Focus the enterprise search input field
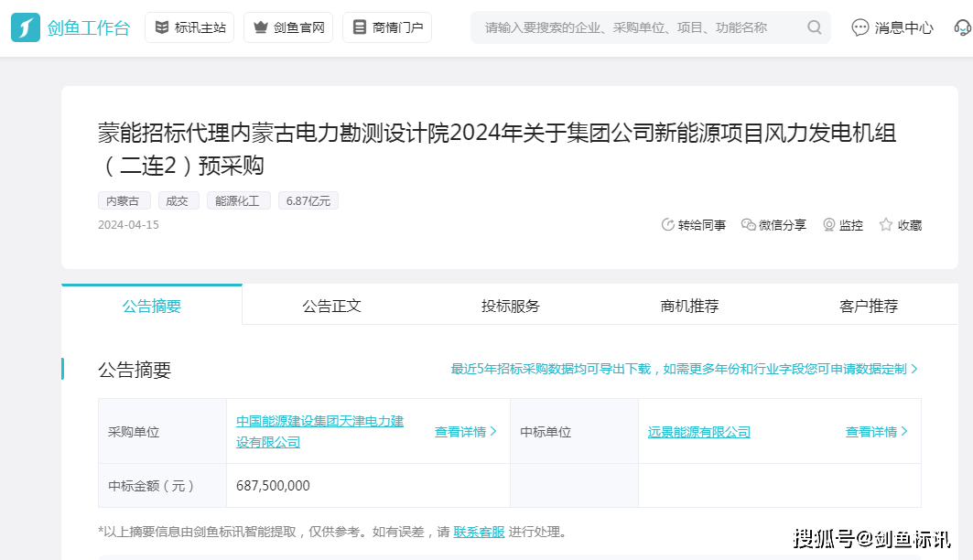 pos(650,27)
